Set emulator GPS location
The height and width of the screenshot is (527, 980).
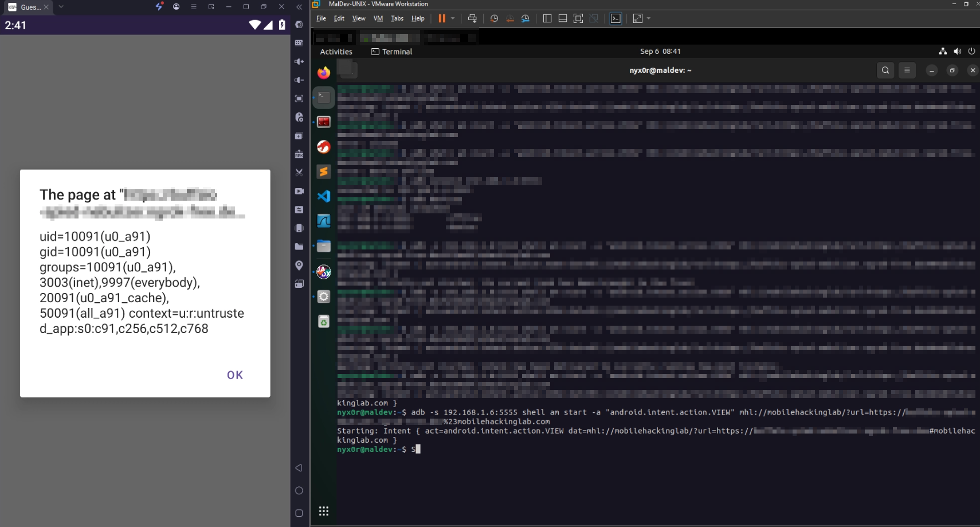tap(299, 265)
